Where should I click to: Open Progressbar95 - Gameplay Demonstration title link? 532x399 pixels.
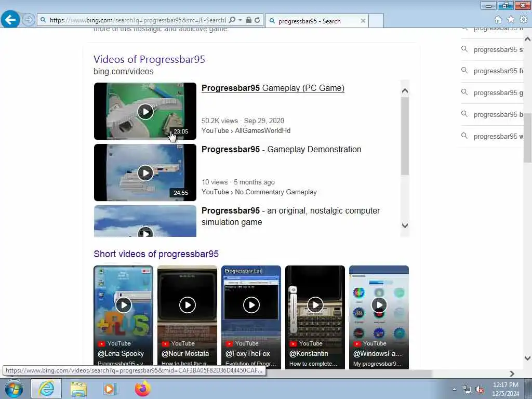pos(281,150)
